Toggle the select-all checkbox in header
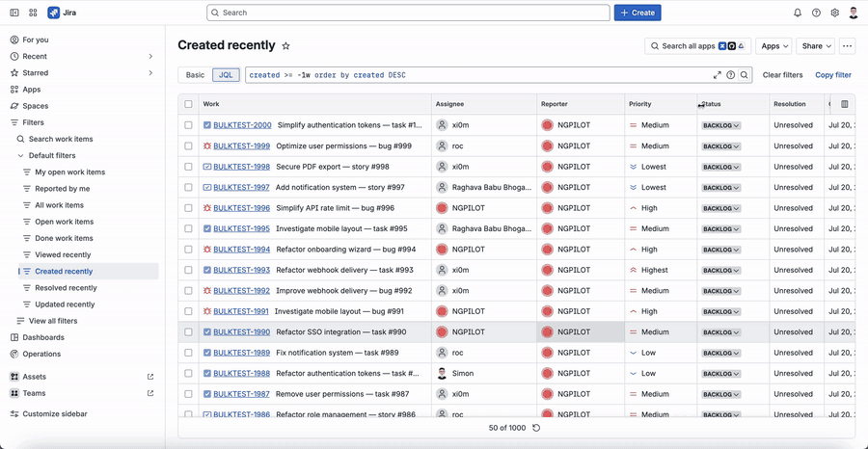The width and height of the screenshot is (868, 449). (x=189, y=104)
